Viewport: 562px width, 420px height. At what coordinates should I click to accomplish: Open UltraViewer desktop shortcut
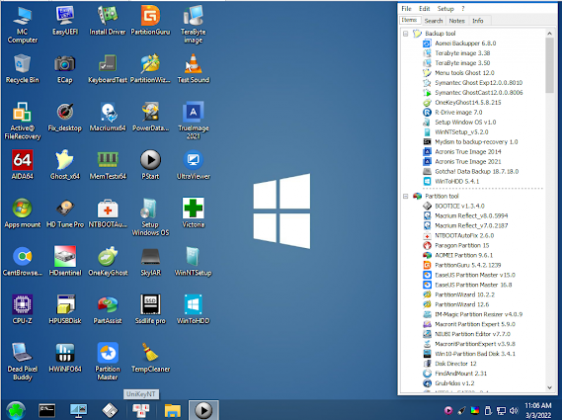pos(193,164)
